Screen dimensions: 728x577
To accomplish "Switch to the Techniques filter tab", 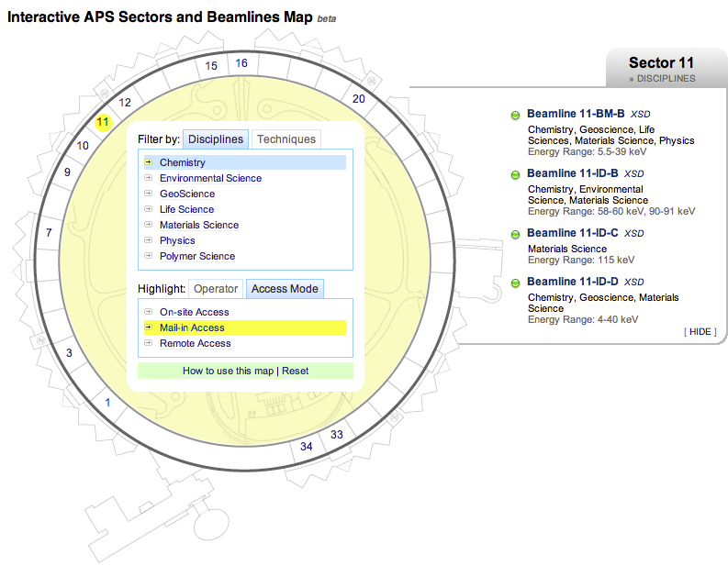I will coord(286,139).
